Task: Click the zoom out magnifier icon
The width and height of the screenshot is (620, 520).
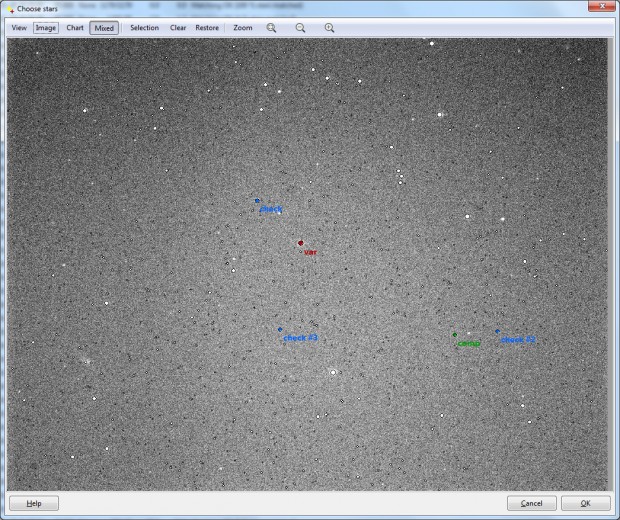Action: (x=301, y=28)
